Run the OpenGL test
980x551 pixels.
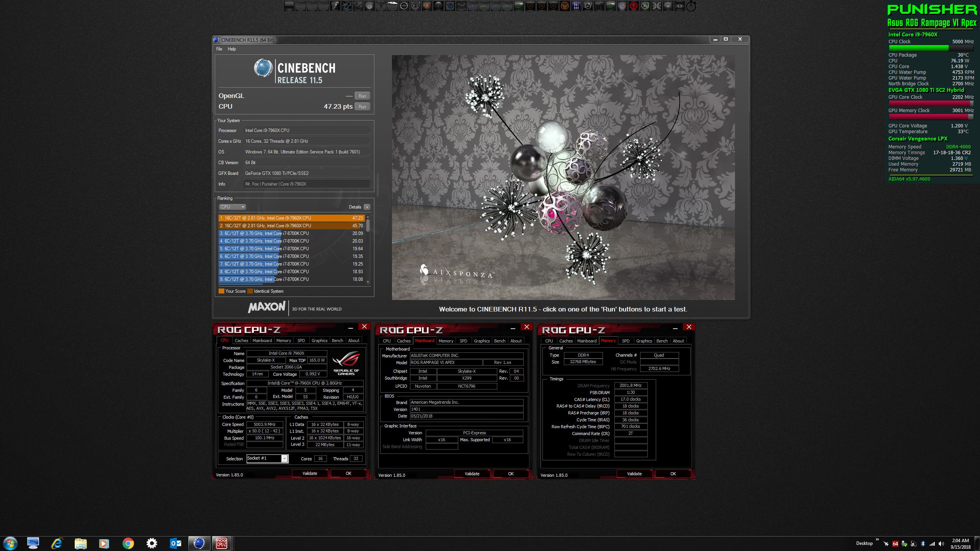362,96
